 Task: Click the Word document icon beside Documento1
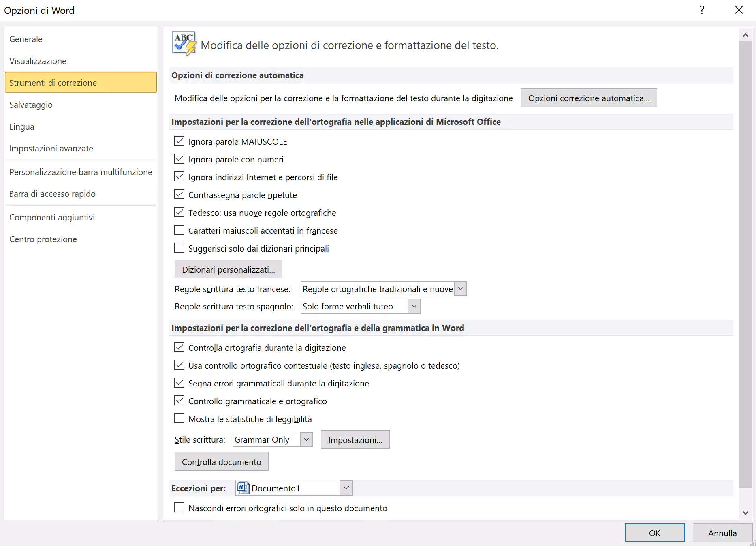tap(243, 488)
